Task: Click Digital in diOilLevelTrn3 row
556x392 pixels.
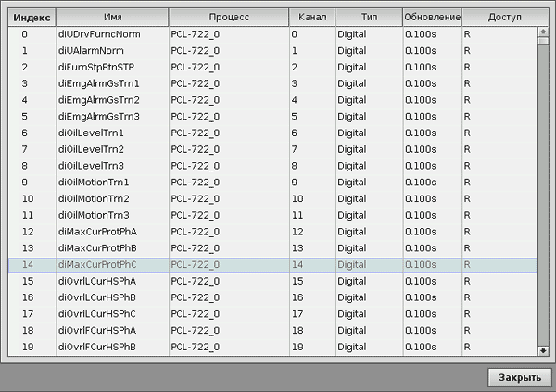Action: [x=352, y=166]
